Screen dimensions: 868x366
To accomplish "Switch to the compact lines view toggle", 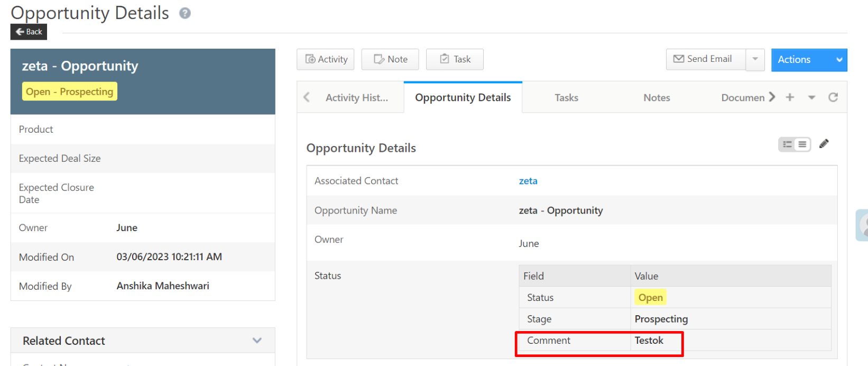I will [x=802, y=144].
